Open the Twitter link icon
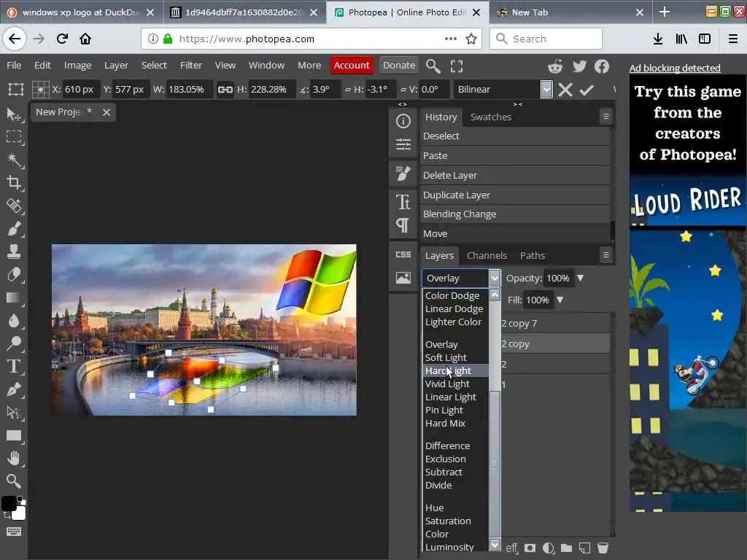Image resolution: width=747 pixels, height=560 pixels. tap(579, 66)
